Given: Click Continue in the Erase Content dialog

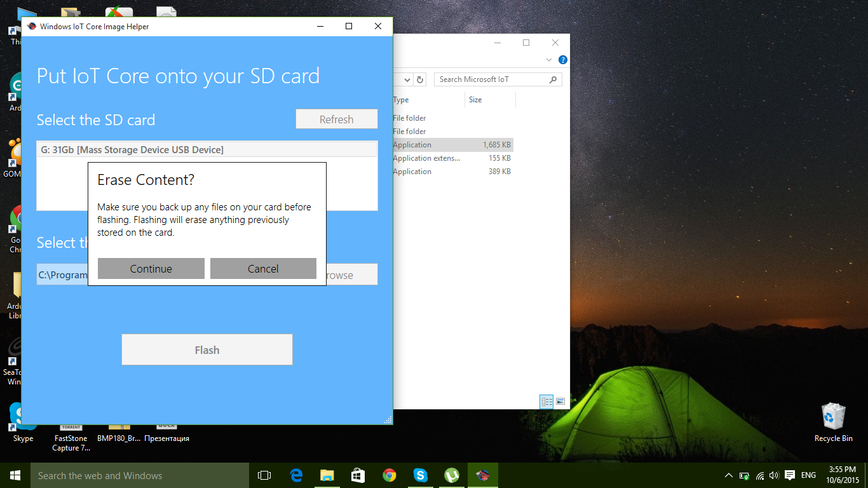Looking at the screenshot, I should coord(151,268).
